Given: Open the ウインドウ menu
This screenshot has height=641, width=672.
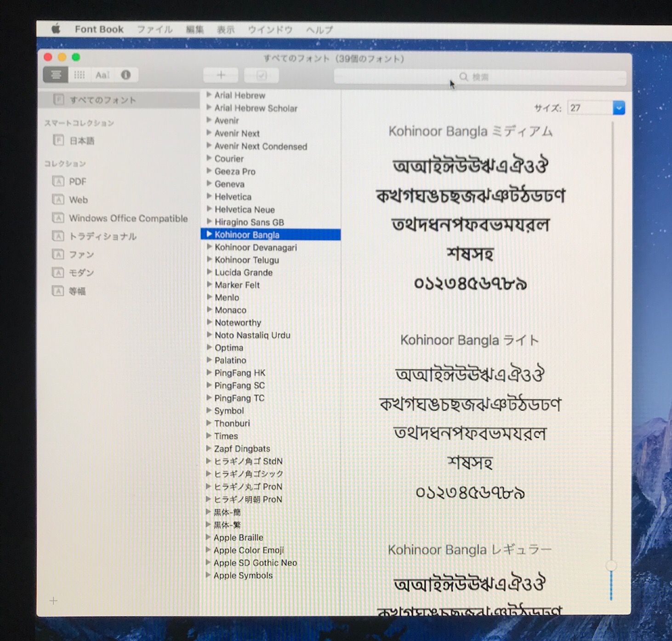Looking at the screenshot, I should click(x=270, y=30).
